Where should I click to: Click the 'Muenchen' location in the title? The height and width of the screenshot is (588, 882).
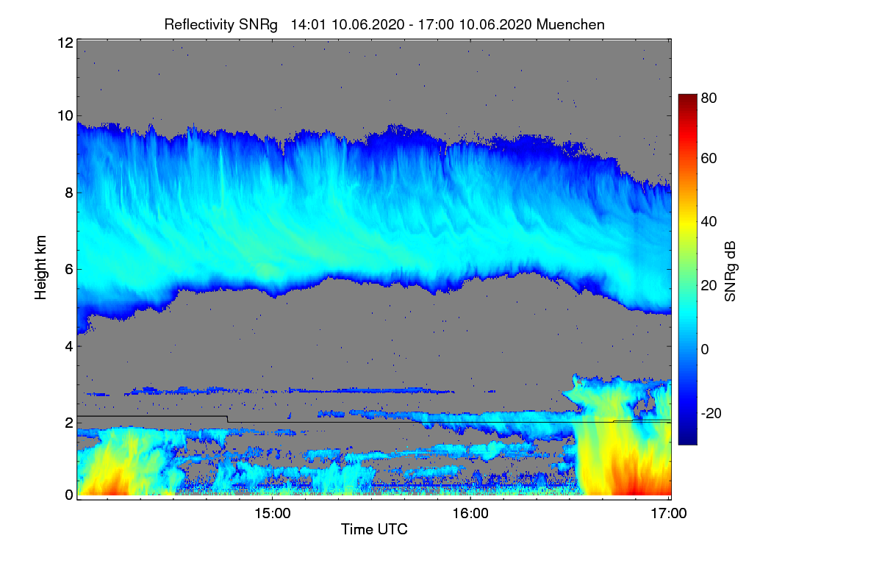pyautogui.click(x=570, y=24)
